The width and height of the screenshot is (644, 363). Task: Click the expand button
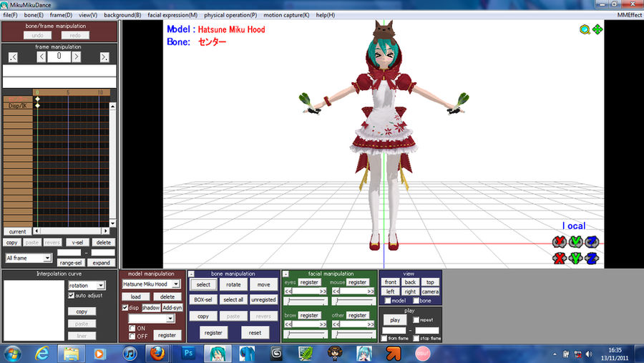[101, 263]
